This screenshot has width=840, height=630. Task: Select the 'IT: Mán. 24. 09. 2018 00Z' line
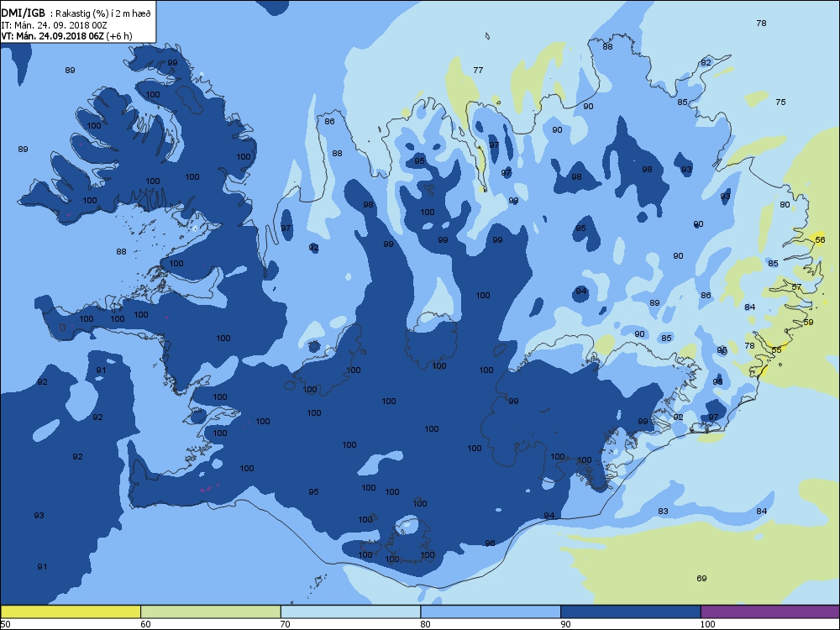pyautogui.click(x=54, y=25)
